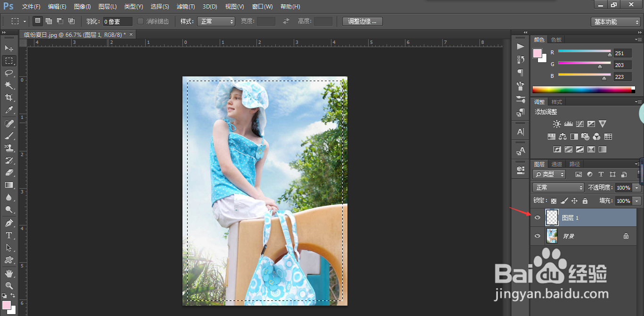The image size is (644, 316).
Task: Add a Color Balance adjustment
Action: pyautogui.click(x=562, y=137)
